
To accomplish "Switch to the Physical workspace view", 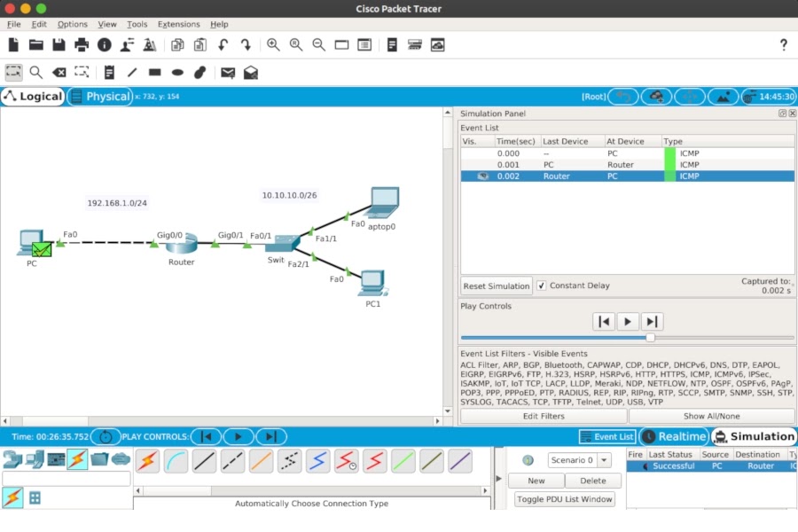I will click(x=100, y=97).
